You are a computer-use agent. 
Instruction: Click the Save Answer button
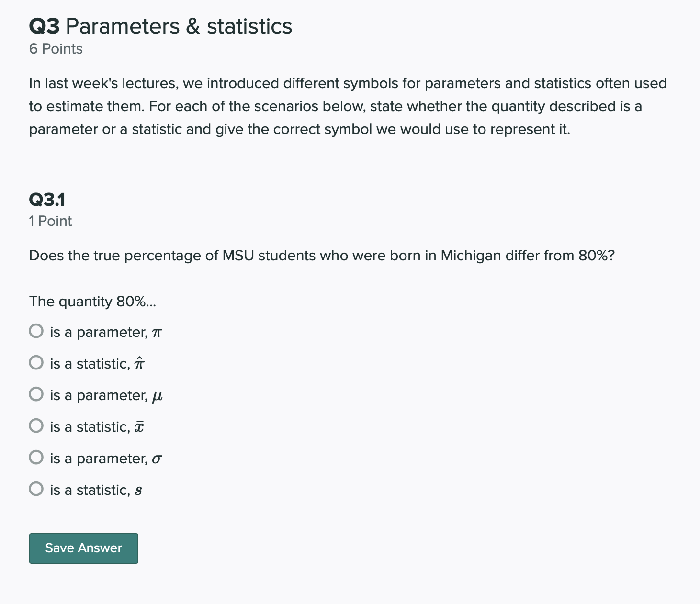(83, 548)
